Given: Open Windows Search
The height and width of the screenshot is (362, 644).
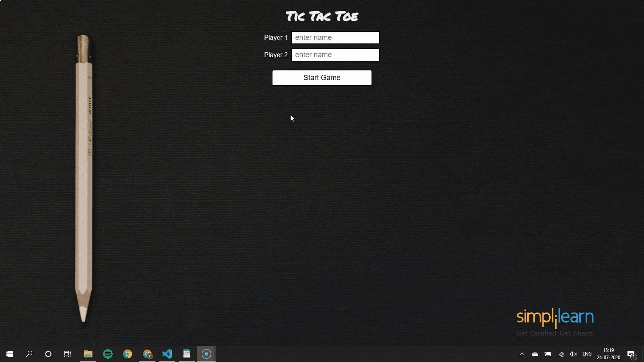Looking at the screenshot, I should point(29,354).
